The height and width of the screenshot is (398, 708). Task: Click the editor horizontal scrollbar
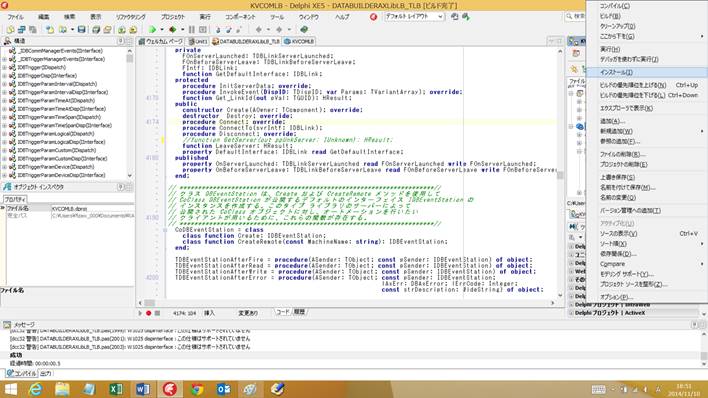coord(346,303)
